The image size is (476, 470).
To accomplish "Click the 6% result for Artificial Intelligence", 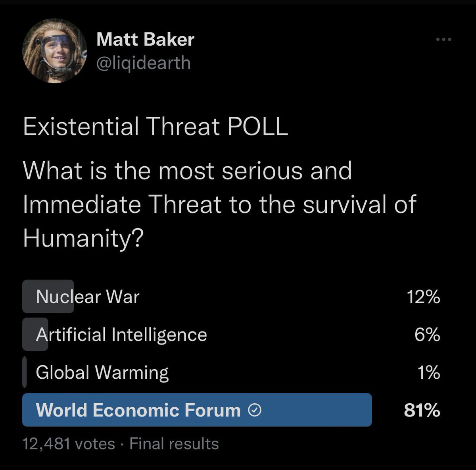I will [429, 335].
